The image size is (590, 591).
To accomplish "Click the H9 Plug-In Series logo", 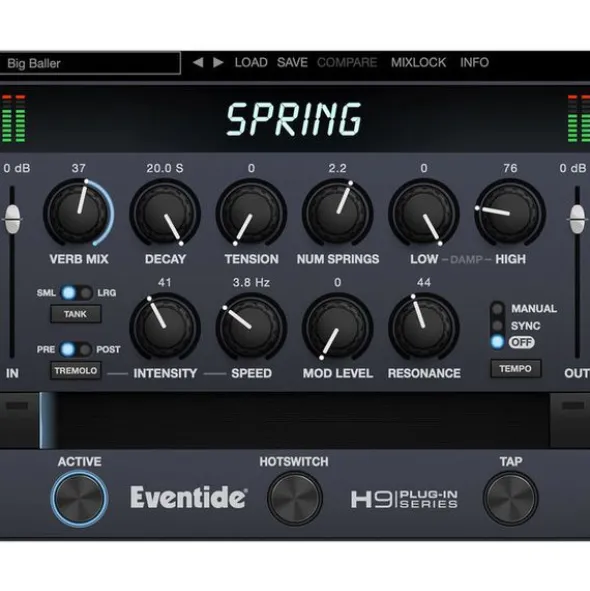I will 405,499.
